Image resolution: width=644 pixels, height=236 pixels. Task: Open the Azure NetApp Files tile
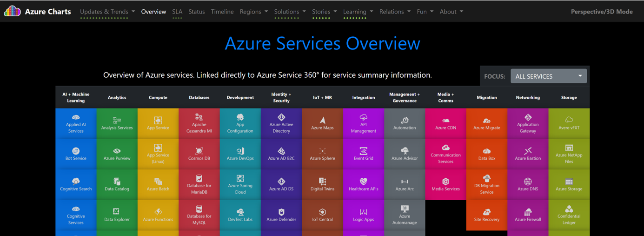569,154
